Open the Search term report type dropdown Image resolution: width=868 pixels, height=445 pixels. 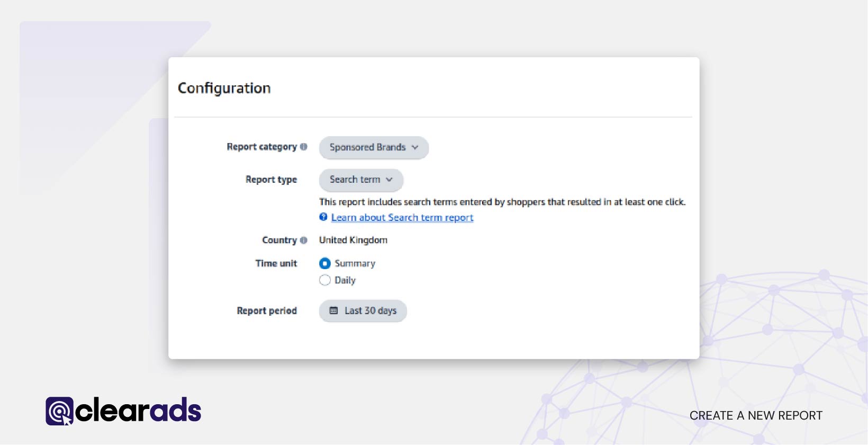[361, 180]
